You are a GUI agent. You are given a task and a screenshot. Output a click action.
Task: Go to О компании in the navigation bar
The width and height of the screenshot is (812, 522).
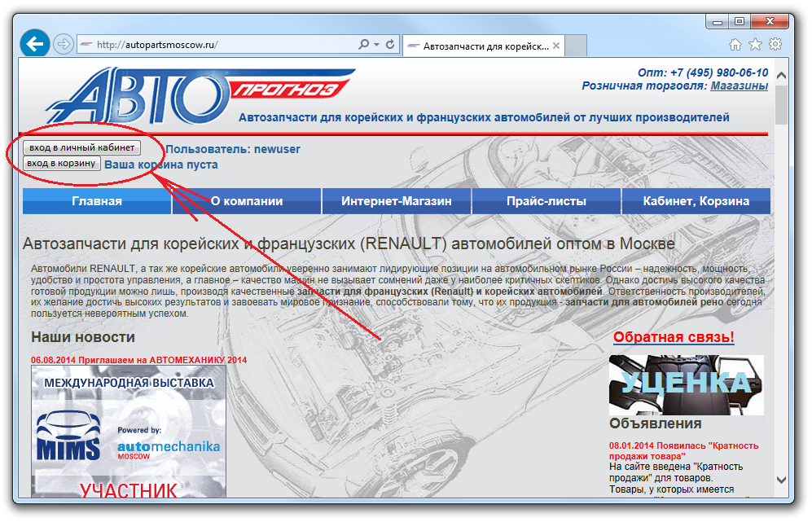point(246,201)
